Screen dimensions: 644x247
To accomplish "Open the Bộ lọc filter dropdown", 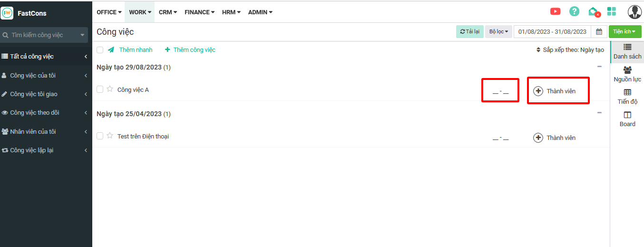I will [x=498, y=32].
